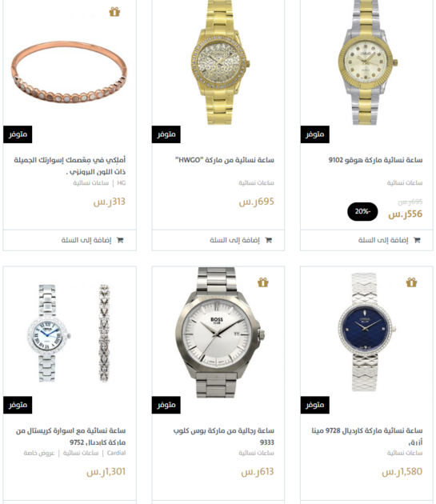Click cart icon under HWGO gold watch
This screenshot has height=504, width=436.
(269, 240)
